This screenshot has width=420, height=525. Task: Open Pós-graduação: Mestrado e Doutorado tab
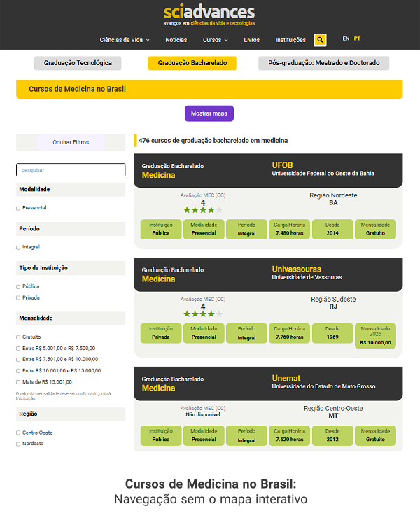click(323, 63)
